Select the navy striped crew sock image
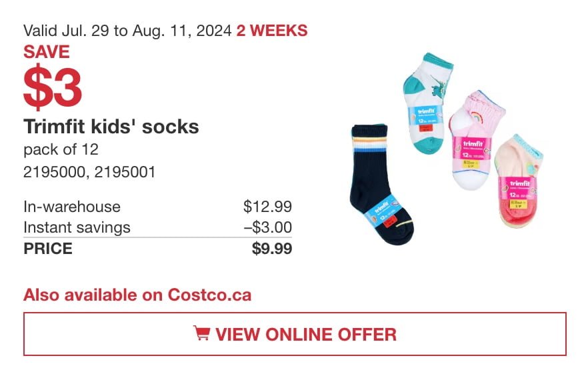 pos(381,185)
